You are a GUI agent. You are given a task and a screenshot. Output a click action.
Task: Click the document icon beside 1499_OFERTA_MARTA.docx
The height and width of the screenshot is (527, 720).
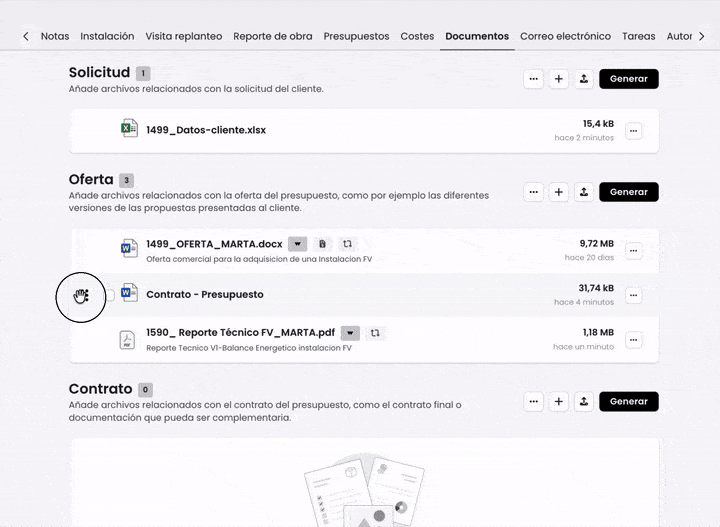pos(322,244)
